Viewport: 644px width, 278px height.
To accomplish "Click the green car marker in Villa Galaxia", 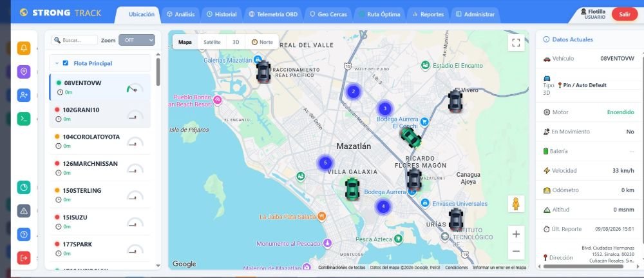I will tap(352, 189).
